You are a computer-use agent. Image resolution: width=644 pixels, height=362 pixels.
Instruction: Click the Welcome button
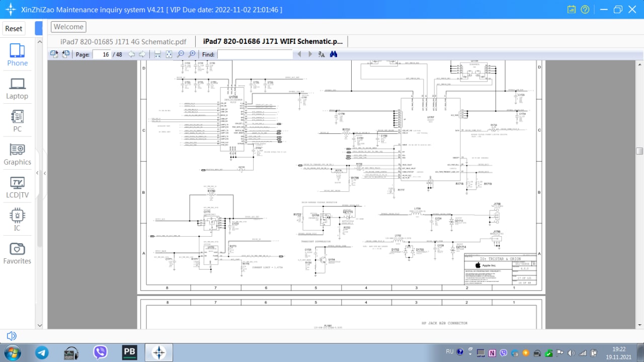68,27
